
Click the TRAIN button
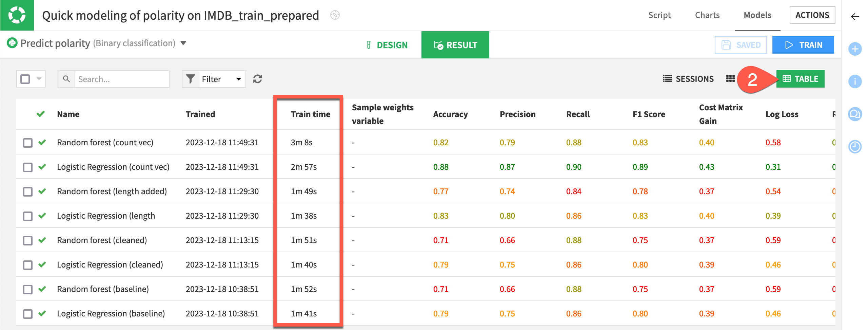[803, 45]
